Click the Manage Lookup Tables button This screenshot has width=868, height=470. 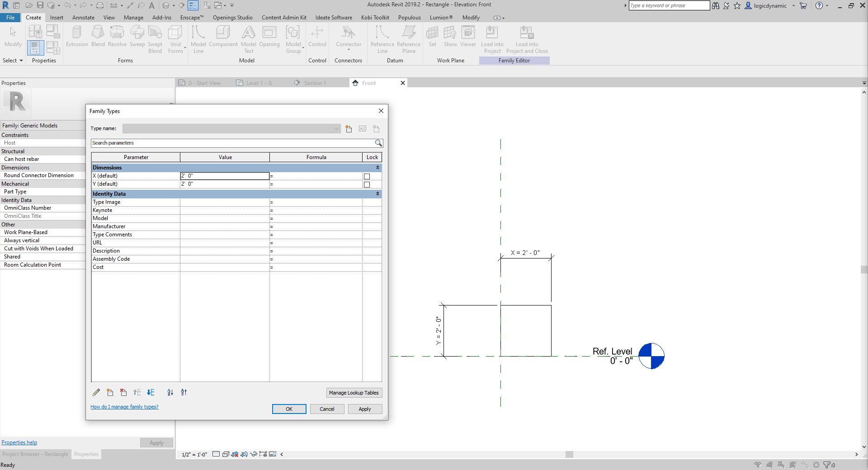tap(354, 393)
